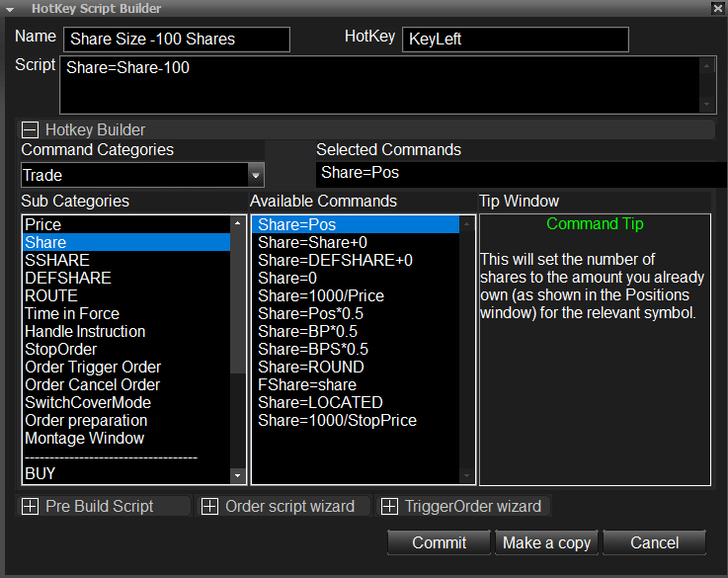
Task: Choose StopOrder in Sub Categories list
Action: (59, 349)
